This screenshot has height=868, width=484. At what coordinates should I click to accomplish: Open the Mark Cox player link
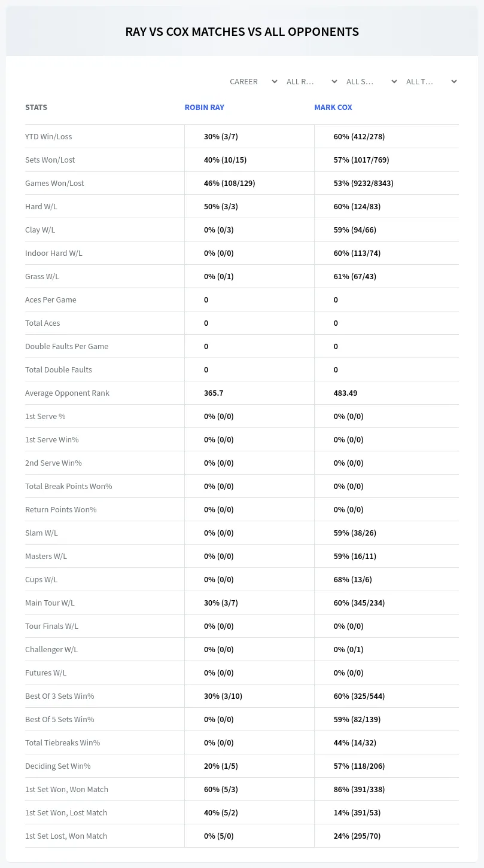point(333,108)
